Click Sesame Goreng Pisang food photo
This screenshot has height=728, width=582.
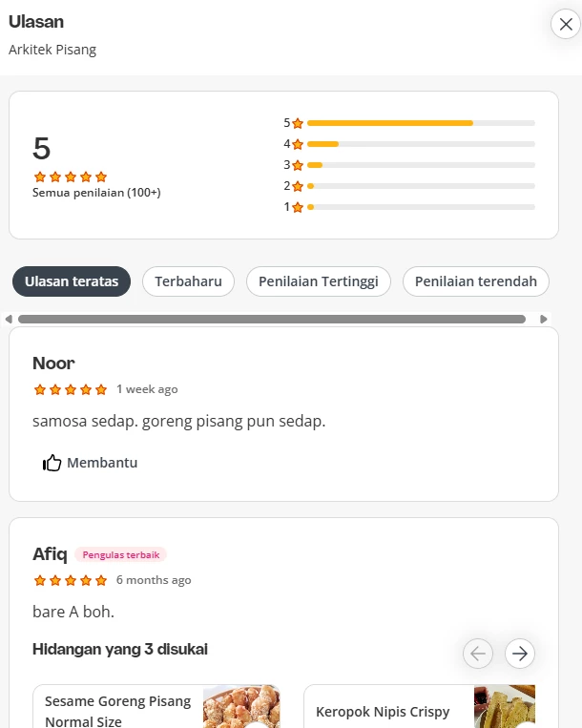coord(240,707)
